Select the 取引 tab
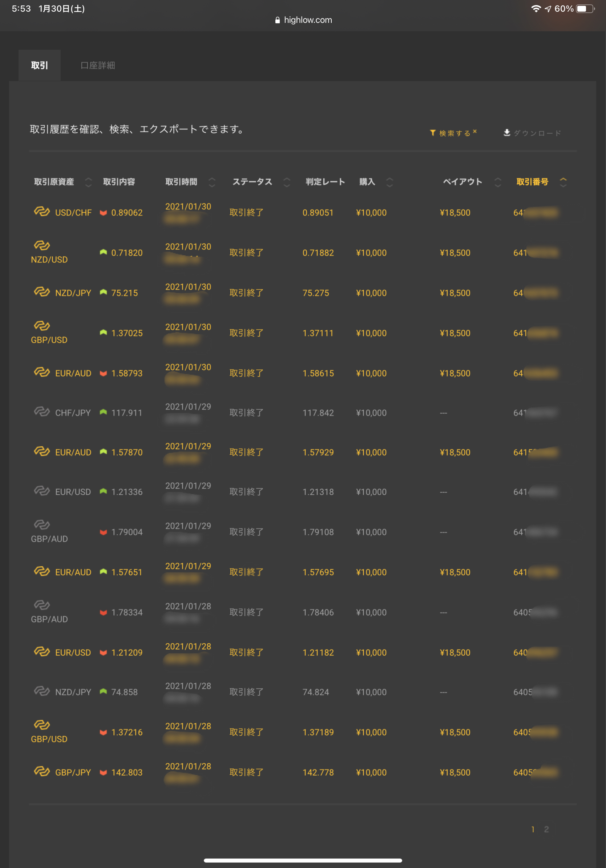Image resolution: width=606 pixels, height=868 pixels. coord(39,65)
